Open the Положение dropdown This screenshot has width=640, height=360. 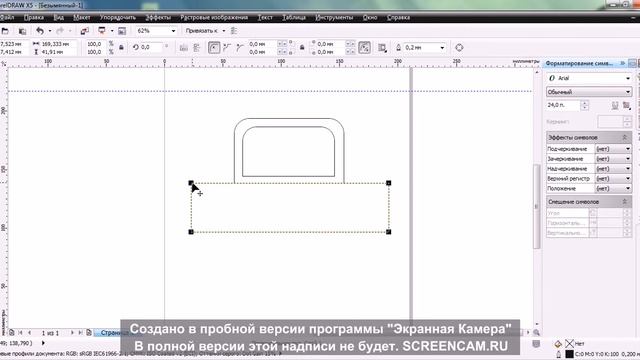613,189
